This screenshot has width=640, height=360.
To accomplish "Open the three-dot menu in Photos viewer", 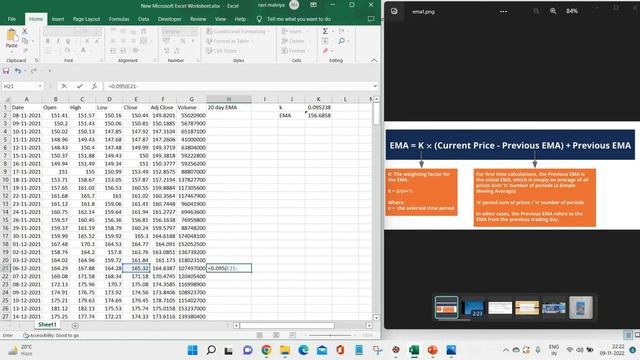I will [x=503, y=11].
